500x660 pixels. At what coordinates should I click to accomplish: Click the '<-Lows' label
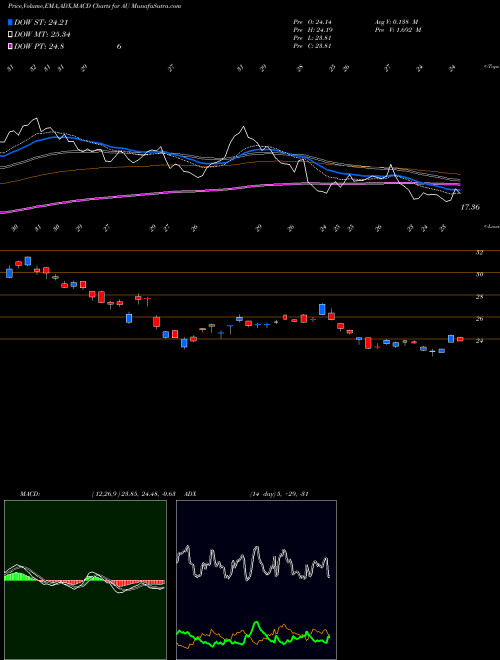pyautogui.click(x=491, y=226)
